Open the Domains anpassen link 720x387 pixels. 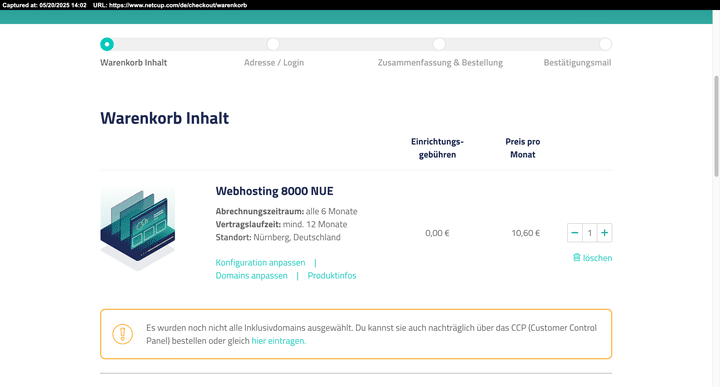point(252,275)
